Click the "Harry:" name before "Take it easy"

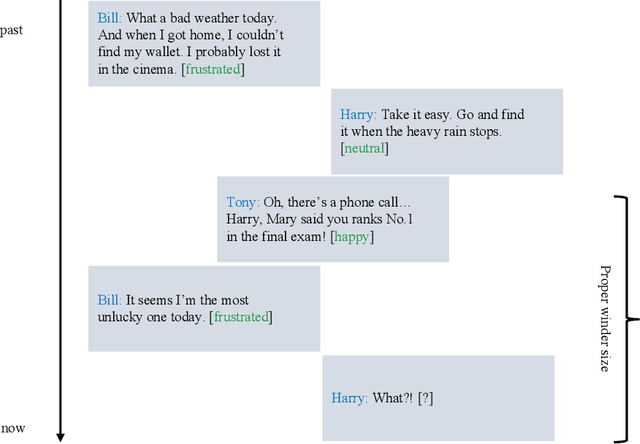pyautogui.click(x=358, y=115)
